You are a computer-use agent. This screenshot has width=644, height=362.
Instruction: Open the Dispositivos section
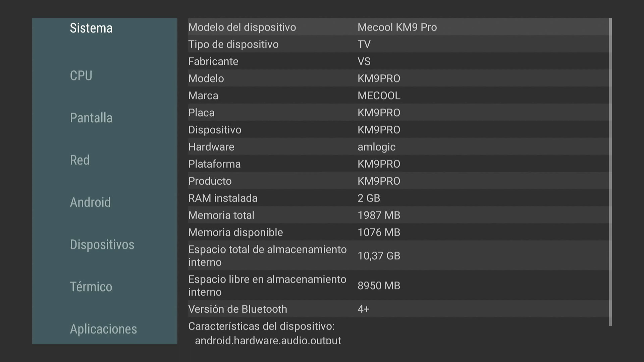click(x=102, y=245)
